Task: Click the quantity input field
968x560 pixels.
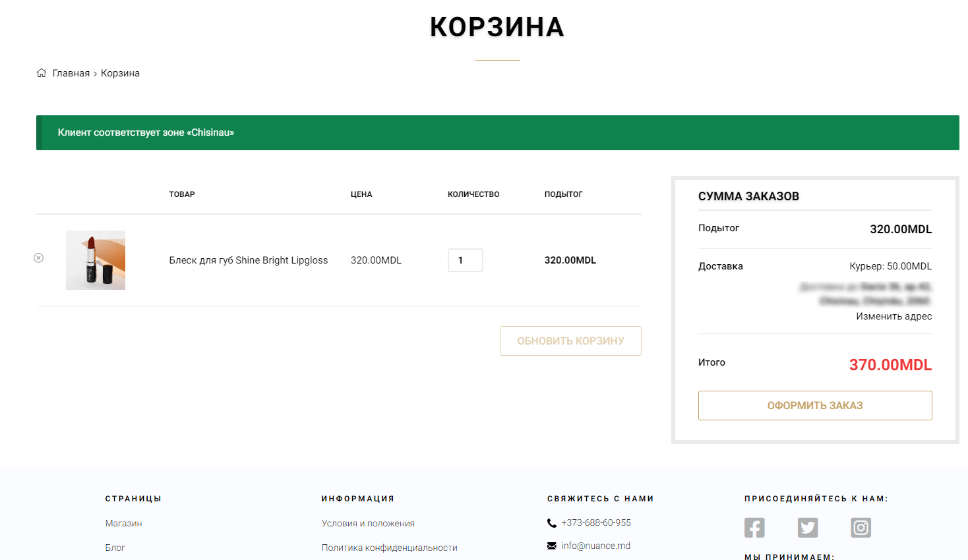Action: [x=466, y=260]
